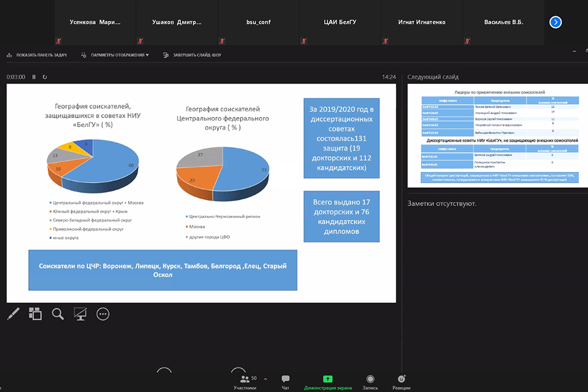Open the see all slides grid
Viewport: 588px width, 392px height.
pos(35,314)
